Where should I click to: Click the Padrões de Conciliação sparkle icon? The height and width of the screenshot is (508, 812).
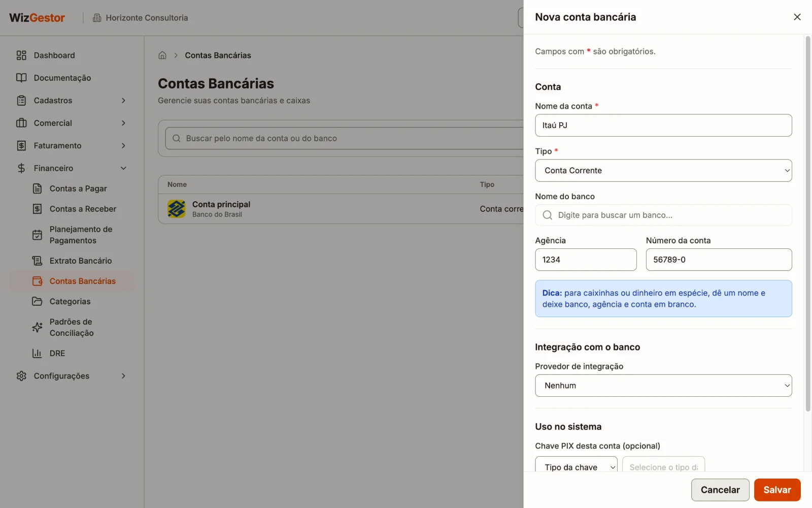[x=37, y=327]
